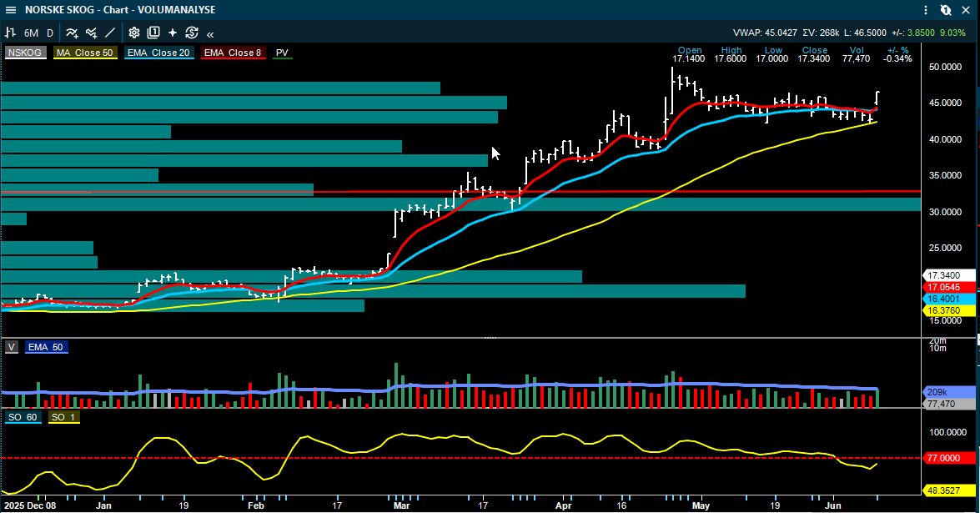Image resolution: width=980 pixels, height=513 pixels.
Task: Open the 6M time range selector
Action: coord(31,33)
